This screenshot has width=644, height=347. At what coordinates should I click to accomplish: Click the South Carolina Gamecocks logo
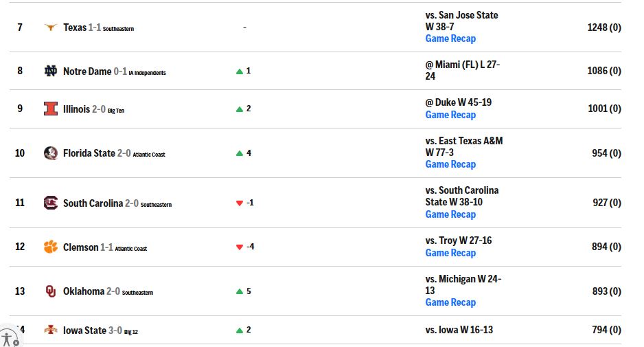tap(51, 203)
